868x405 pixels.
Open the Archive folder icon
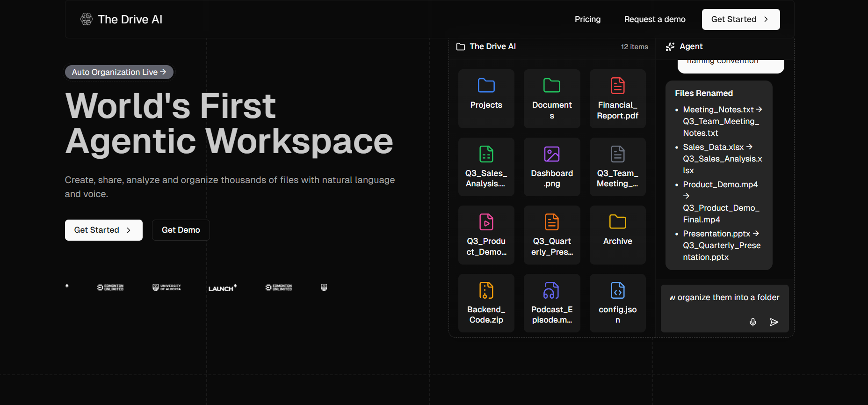click(x=618, y=222)
